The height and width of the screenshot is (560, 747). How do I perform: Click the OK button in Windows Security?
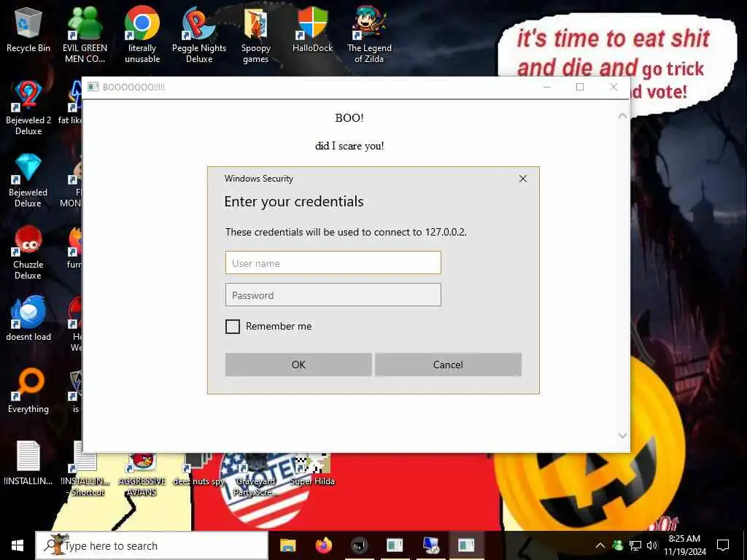coord(298,365)
